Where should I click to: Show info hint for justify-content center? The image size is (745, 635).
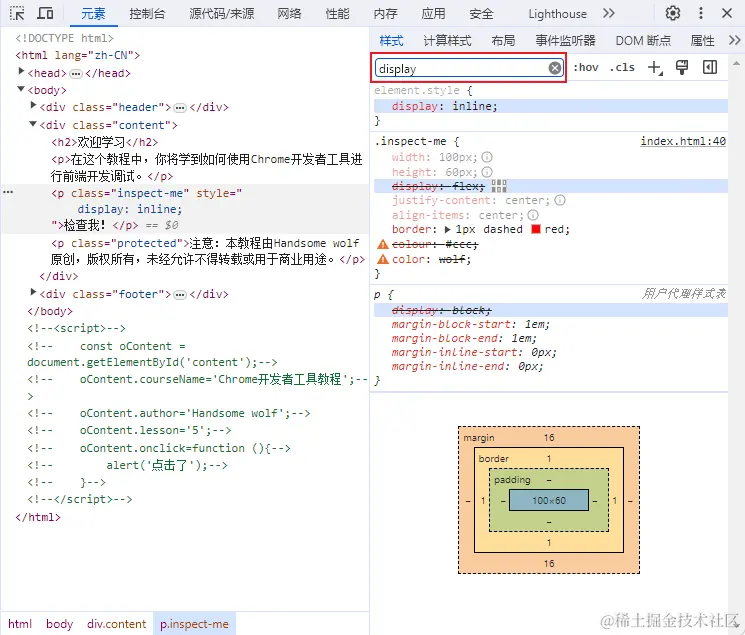click(x=560, y=200)
